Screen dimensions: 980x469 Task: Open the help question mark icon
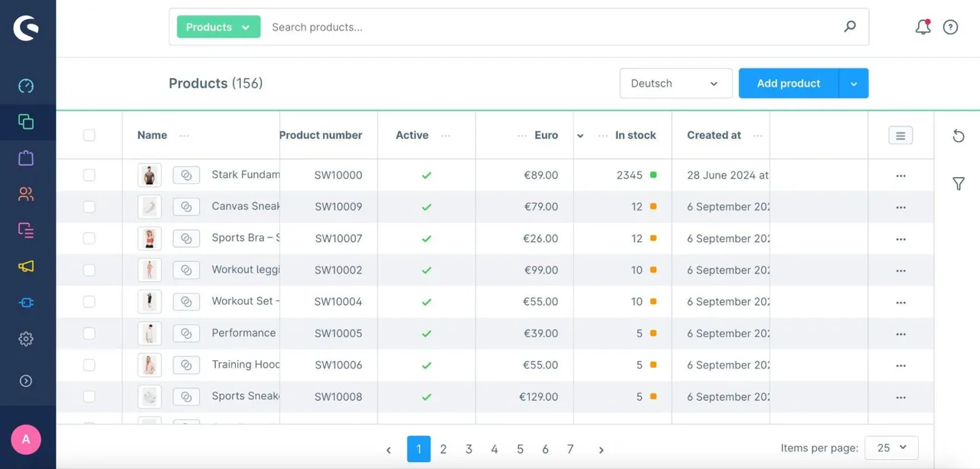coord(950,27)
